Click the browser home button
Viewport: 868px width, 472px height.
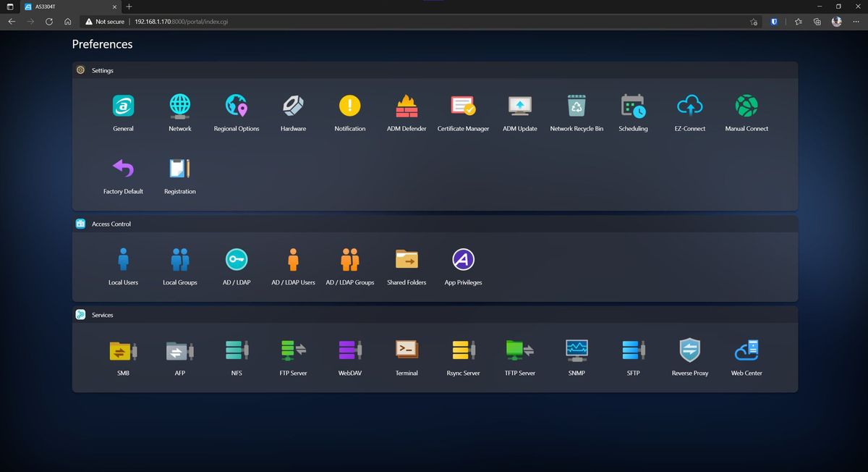pos(67,22)
